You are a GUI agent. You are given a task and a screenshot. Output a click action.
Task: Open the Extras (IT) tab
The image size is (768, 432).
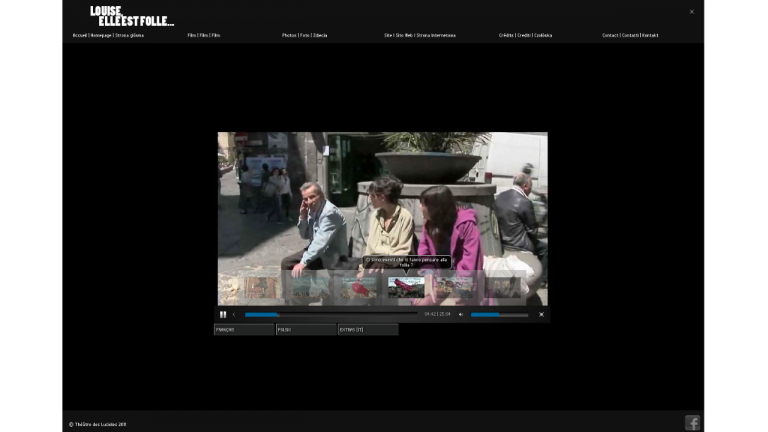point(367,329)
